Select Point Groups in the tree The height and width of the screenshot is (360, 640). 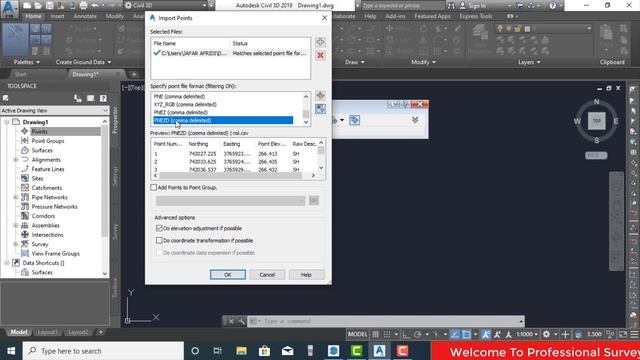[48, 141]
